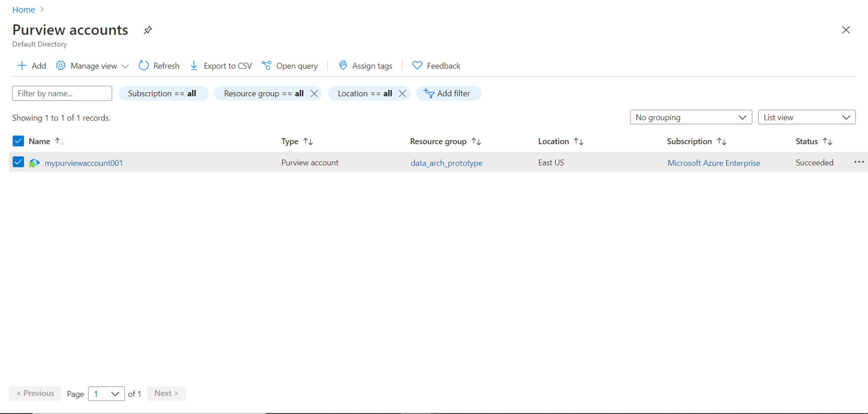Screen dimensions: 868x414
Task: Assign tags to selected account
Action: (365, 66)
